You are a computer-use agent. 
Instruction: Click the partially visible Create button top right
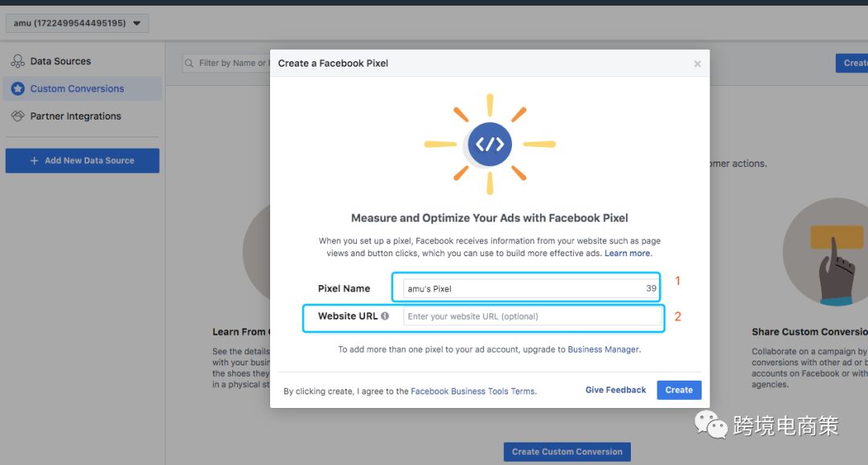click(852, 63)
